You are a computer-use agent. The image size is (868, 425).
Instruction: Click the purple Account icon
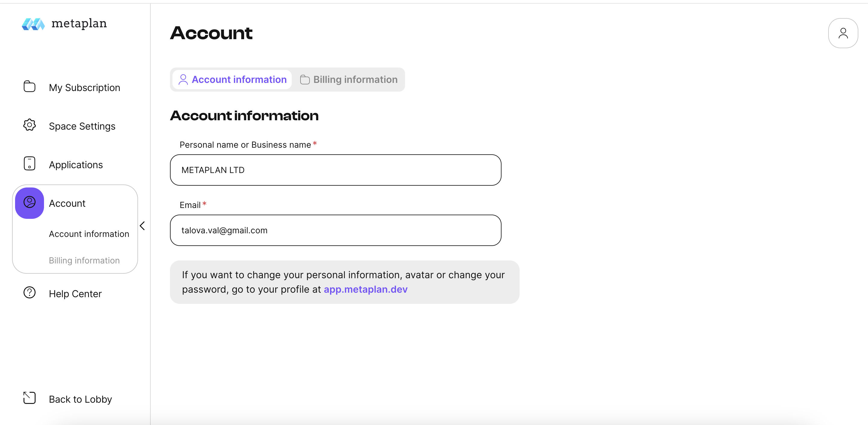pyautogui.click(x=29, y=203)
